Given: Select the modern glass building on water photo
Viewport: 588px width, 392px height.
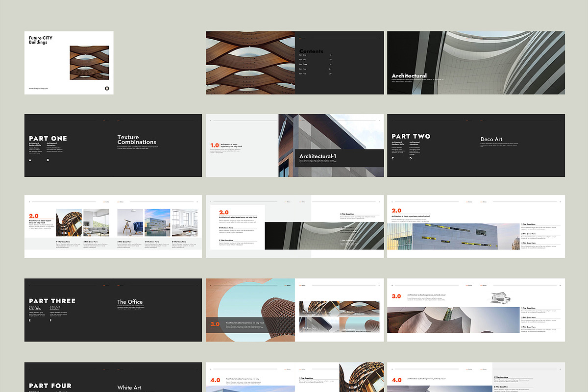Looking at the screenshot, I should pos(157,223).
